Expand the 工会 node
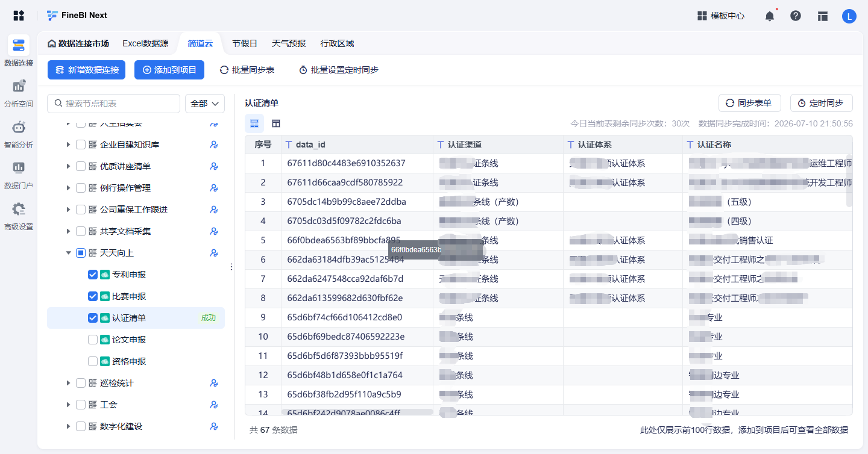The height and width of the screenshot is (454, 868). pyautogui.click(x=68, y=405)
